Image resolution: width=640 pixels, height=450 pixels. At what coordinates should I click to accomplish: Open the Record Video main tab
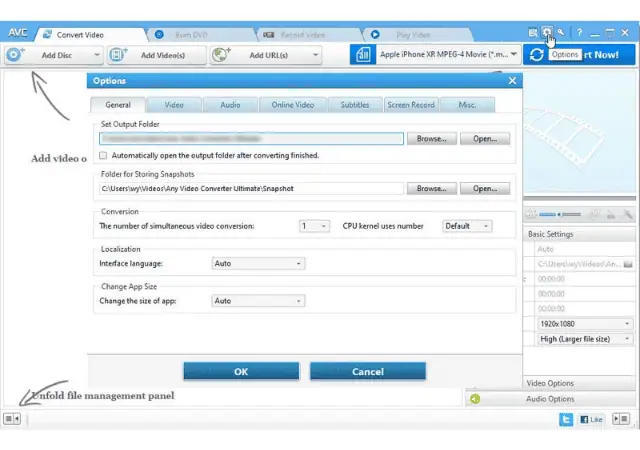308,35
